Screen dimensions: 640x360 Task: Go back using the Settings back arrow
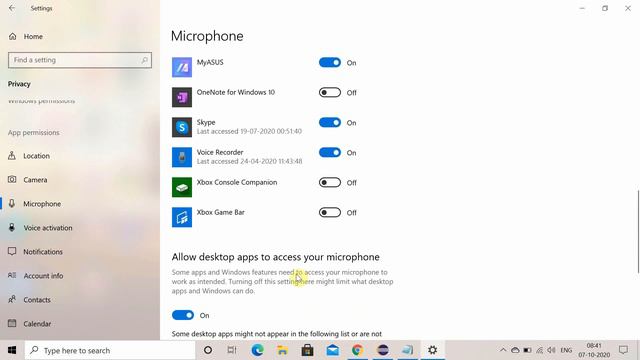12,8
